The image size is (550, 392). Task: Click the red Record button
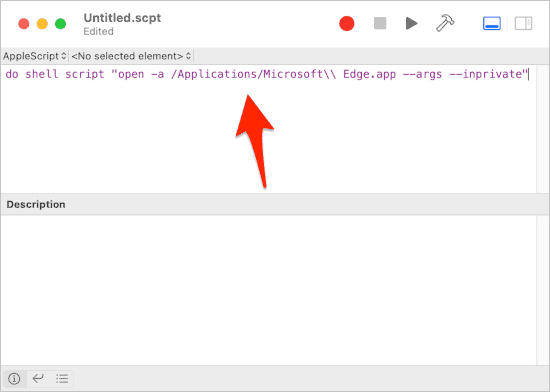(x=347, y=23)
